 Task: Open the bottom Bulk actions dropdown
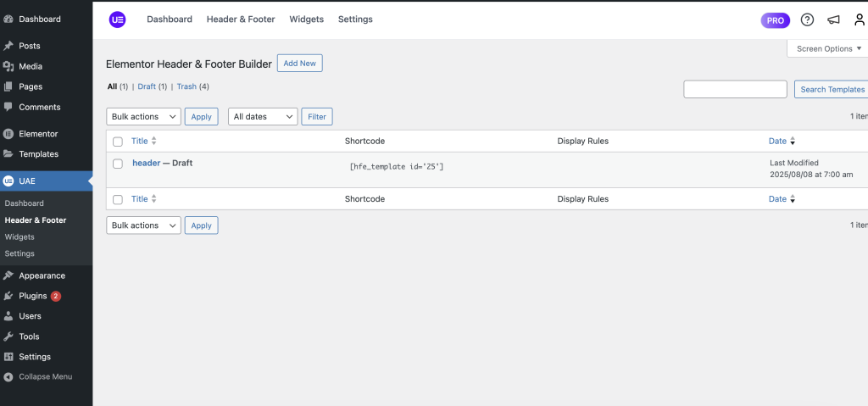[143, 225]
